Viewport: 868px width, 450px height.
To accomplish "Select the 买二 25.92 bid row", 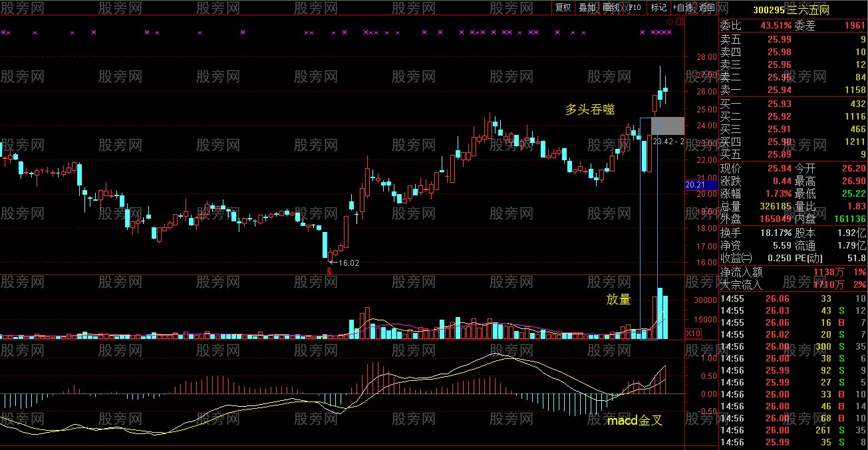I will pyautogui.click(x=793, y=116).
